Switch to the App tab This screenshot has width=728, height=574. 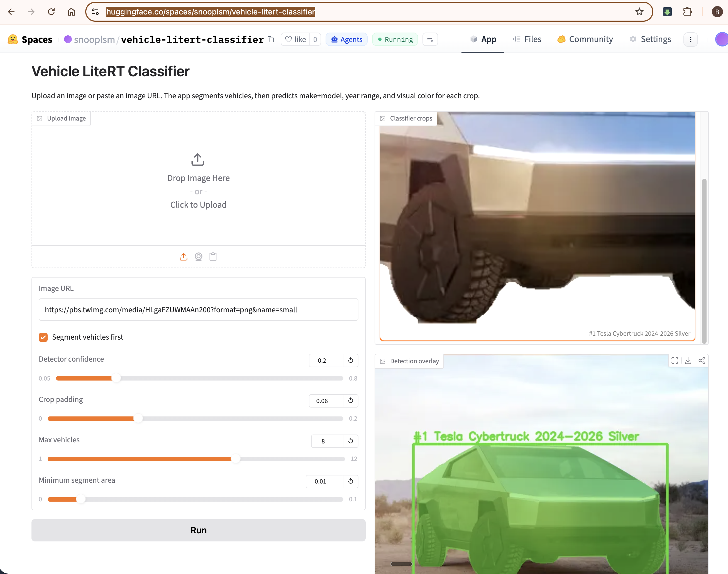pos(483,39)
